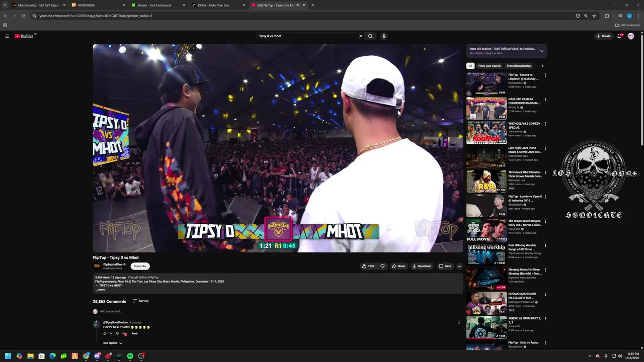Open the Windows Start menu
The height and width of the screenshot is (362, 644).
pyautogui.click(x=8, y=356)
